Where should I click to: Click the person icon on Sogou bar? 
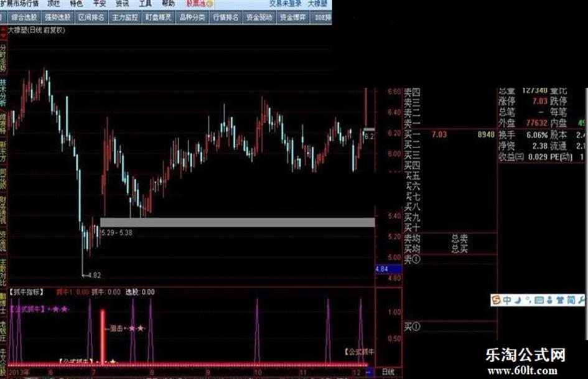[x=550, y=300]
